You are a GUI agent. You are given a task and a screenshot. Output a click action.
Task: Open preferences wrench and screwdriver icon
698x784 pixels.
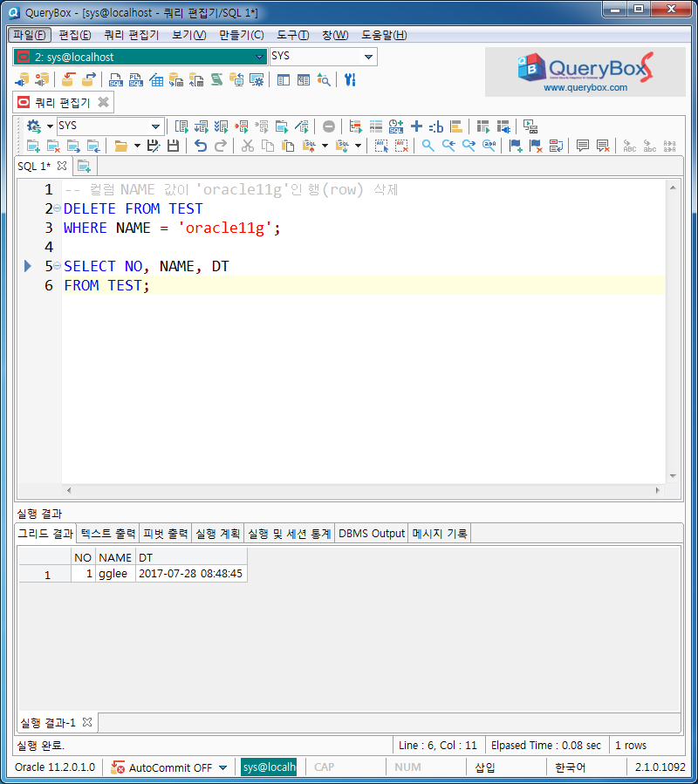(350, 80)
